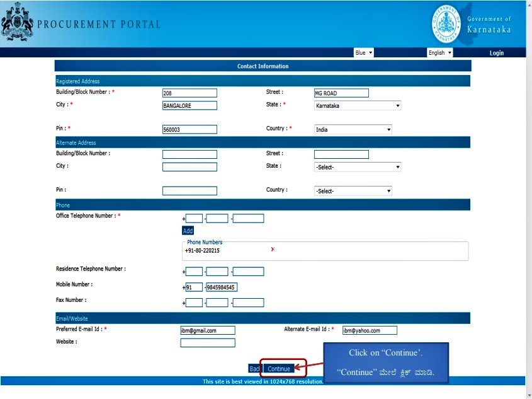532x399 pixels.
Task: Click Fax Number area code field
Action: (217, 303)
